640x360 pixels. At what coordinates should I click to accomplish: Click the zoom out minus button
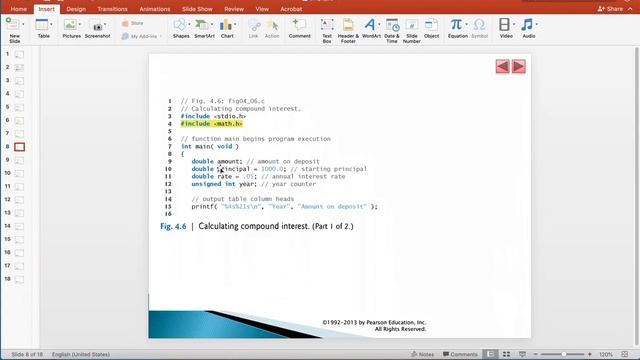[536, 354]
